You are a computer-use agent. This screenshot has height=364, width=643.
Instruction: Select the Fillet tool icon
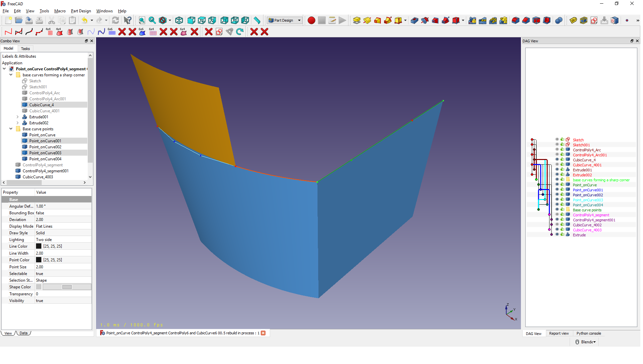click(515, 21)
